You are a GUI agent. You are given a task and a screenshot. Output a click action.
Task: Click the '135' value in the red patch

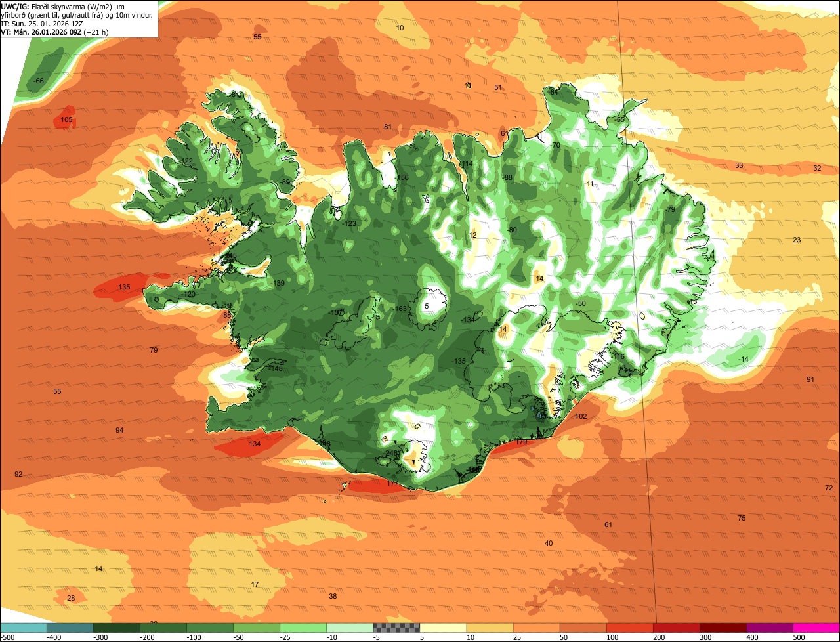click(x=124, y=288)
